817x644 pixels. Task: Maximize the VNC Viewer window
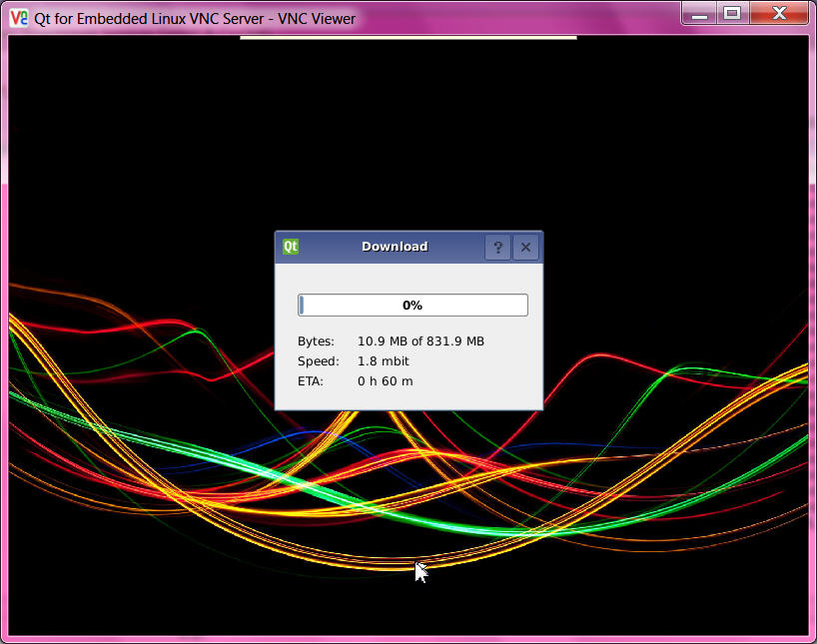tap(732, 13)
